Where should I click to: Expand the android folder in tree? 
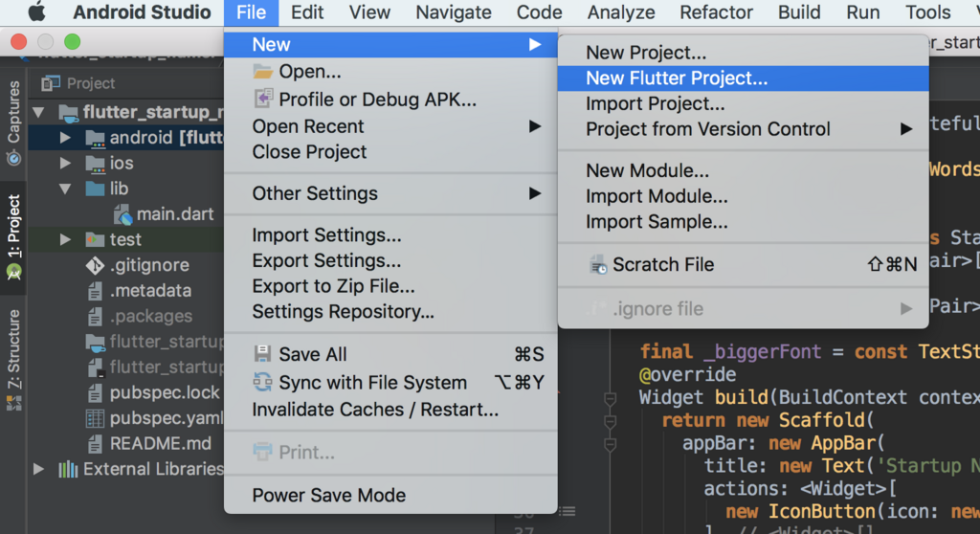65,138
